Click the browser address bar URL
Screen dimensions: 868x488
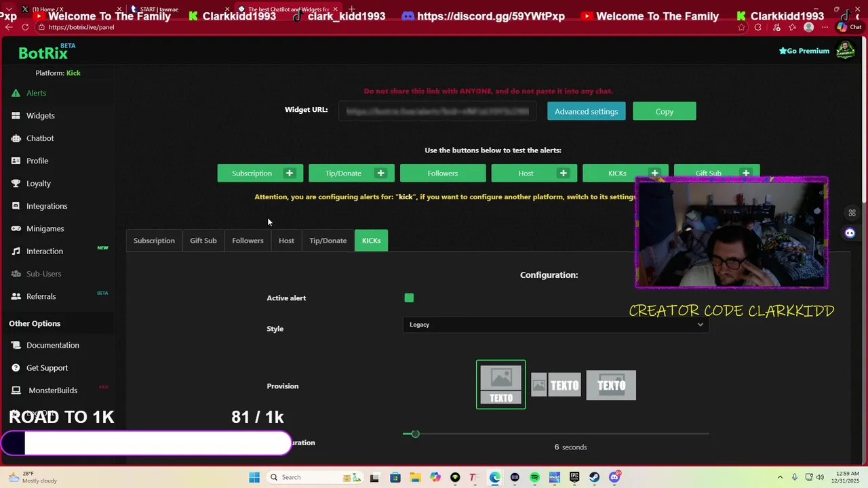81,27
